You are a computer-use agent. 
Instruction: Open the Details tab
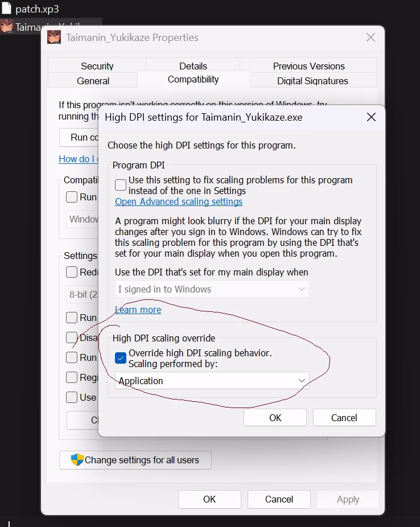click(193, 66)
